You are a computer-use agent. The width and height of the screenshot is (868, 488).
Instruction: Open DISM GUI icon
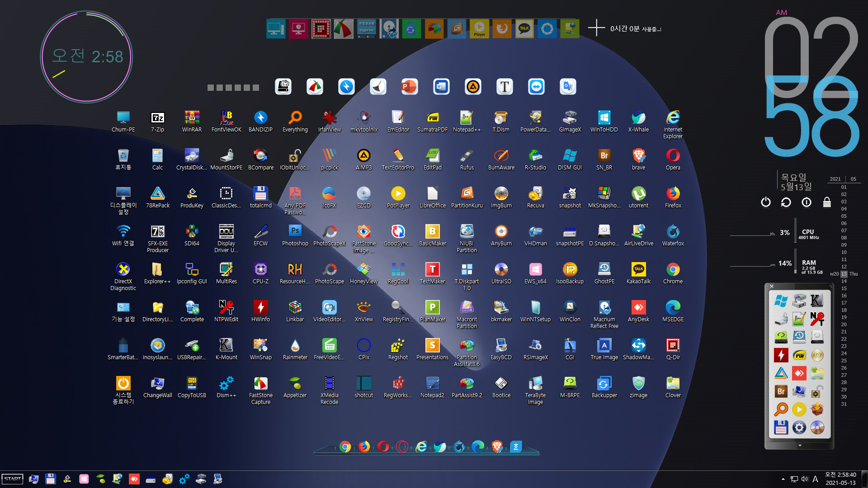[570, 159]
